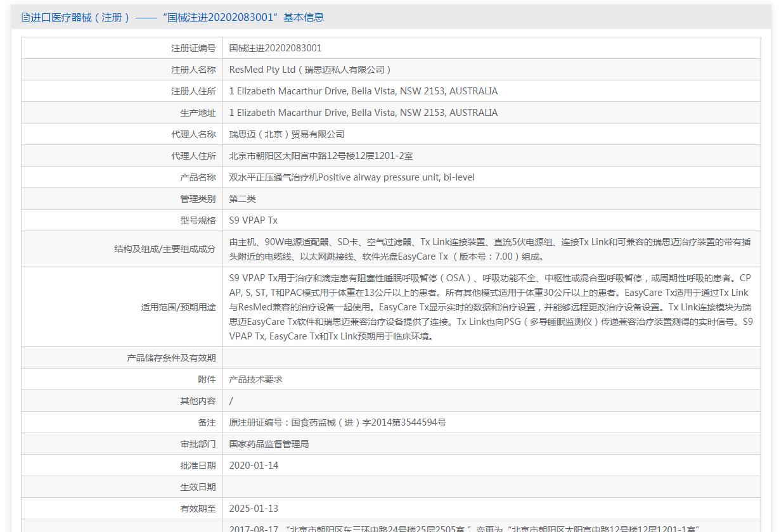The height and width of the screenshot is (532, 779).
Task: Select the 代理人住所 label
Action: (193, 156)
